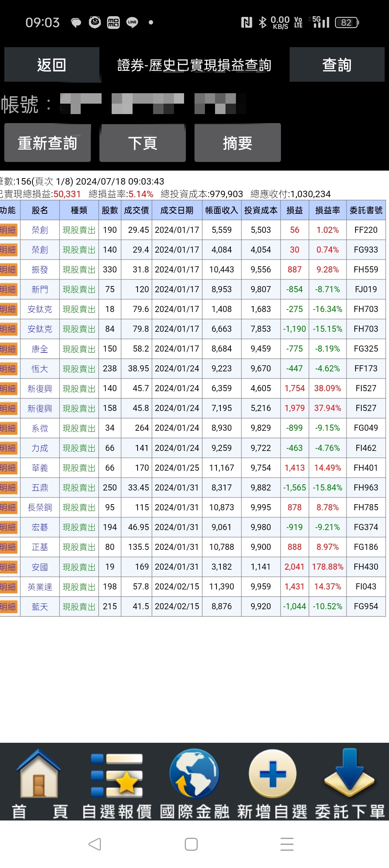Open 明細 for 安國 row

click(x=9, y=567)
